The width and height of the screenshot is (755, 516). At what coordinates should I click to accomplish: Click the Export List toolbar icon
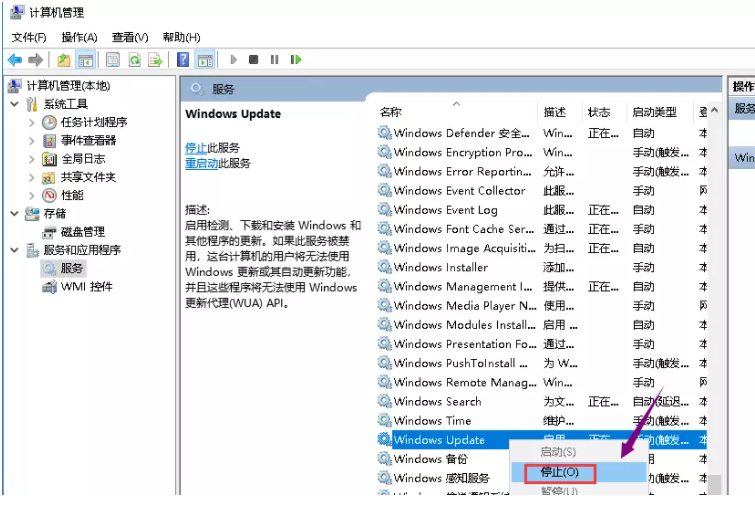155,60
